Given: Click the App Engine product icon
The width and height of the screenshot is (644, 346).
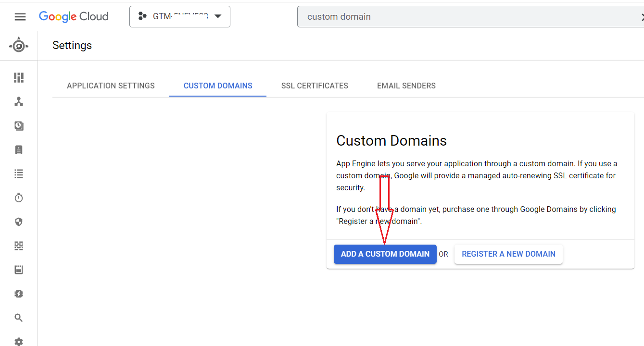Looking at the screenshot, I should [x=19, y=46].
